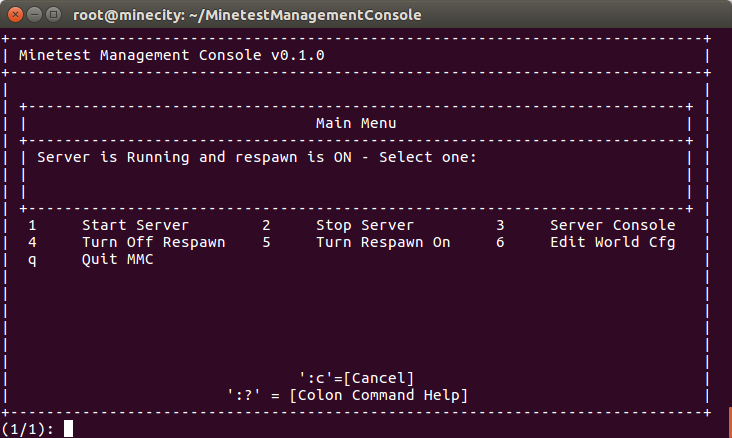Select the Stop Server menu entry
Image resolution: width=732 pixels, height=438 pixels.
(x=365, y=225)
